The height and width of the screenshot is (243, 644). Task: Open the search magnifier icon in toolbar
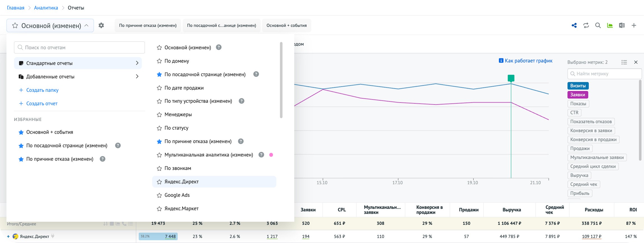pos(598,25)
